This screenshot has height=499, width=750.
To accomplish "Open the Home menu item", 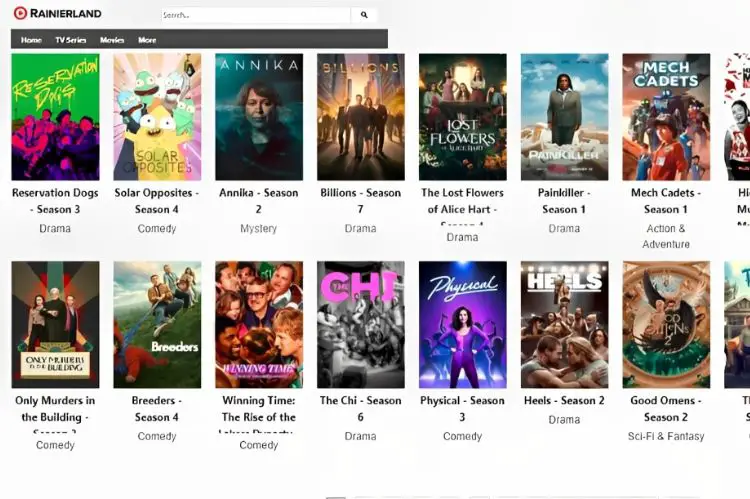I will [x=31, y=40].
